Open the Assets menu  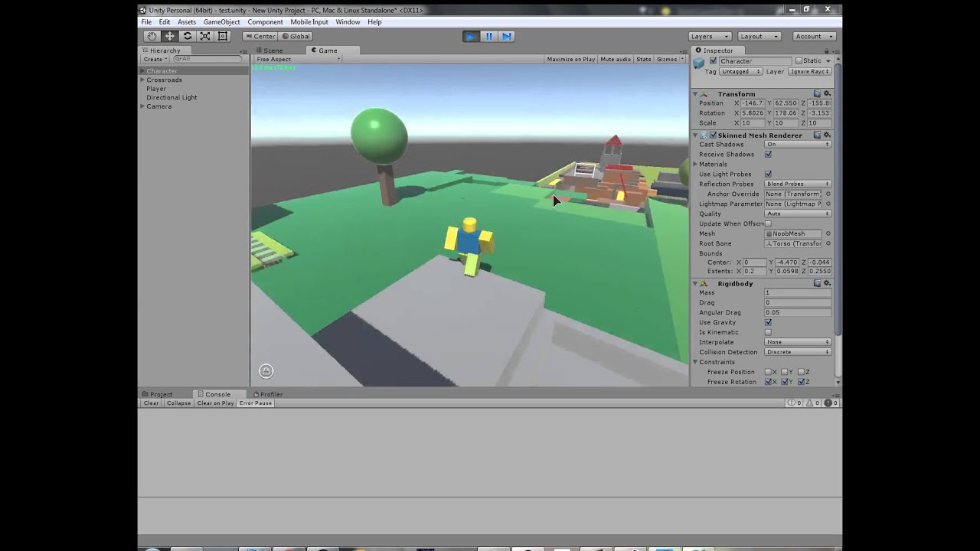pos(187,21)
